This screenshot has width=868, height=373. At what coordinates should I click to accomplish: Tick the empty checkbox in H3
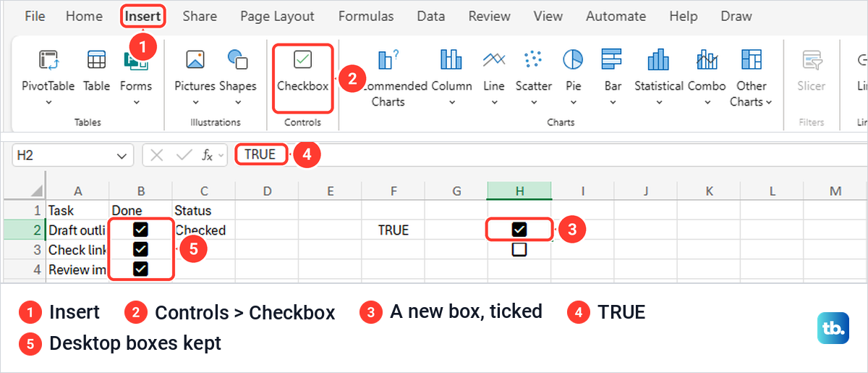[519, 249]
